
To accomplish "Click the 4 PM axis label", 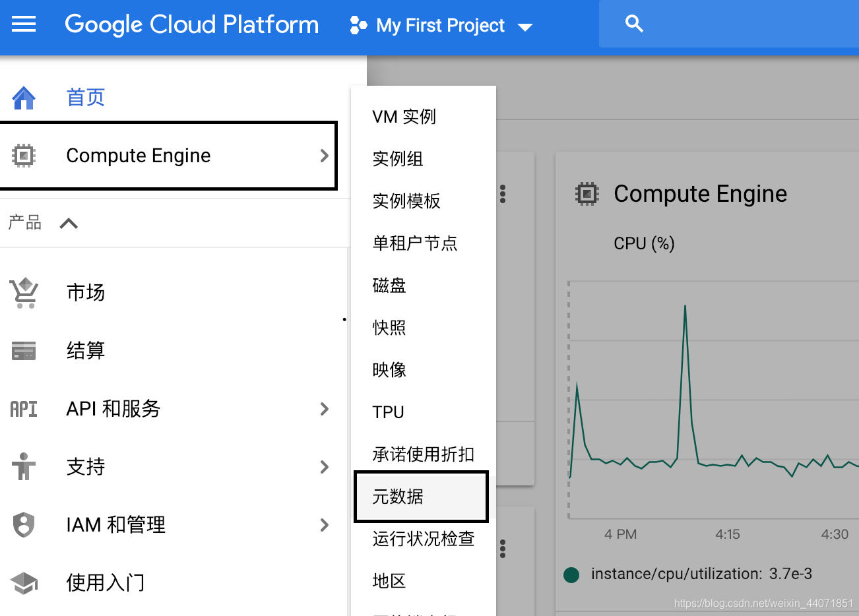I will (620, 534).
